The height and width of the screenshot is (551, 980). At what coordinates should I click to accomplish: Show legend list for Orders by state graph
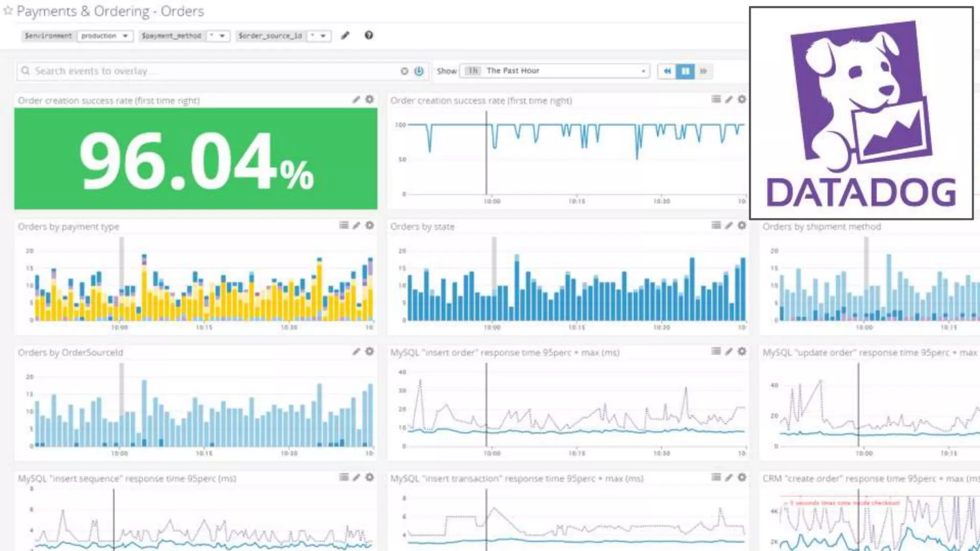coord(716,225)
